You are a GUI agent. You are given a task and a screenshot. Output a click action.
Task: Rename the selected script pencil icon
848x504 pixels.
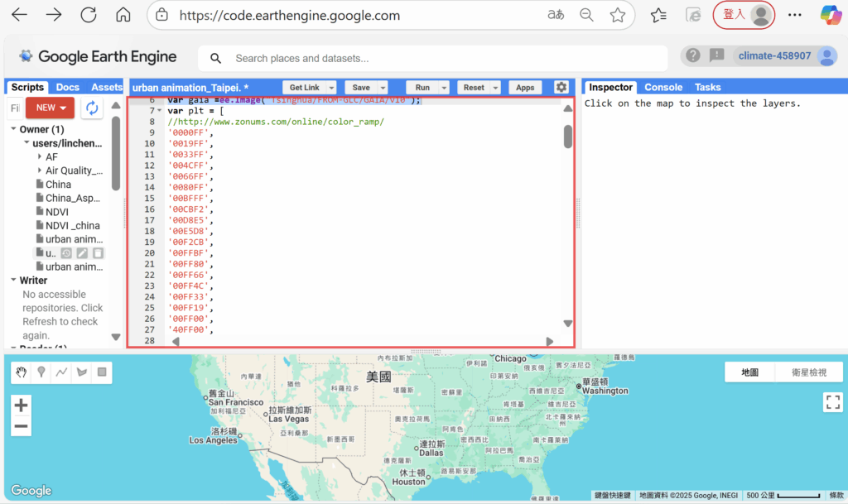[82, 252]
